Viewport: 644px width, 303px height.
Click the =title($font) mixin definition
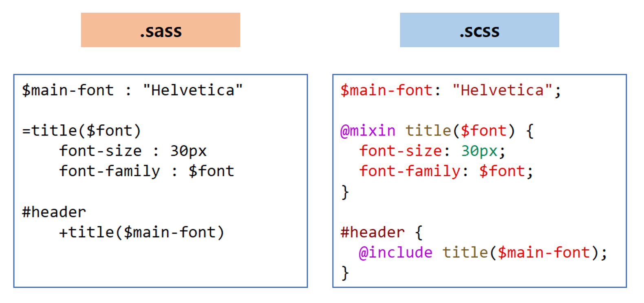(82, 131)
